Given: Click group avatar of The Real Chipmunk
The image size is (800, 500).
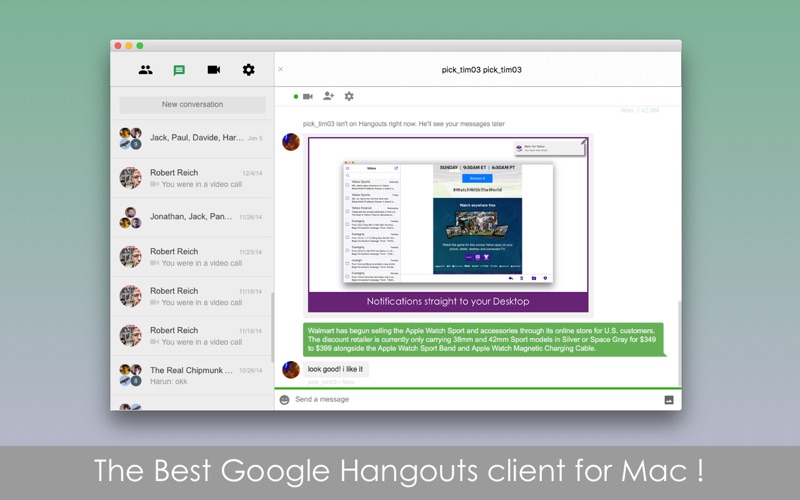Looking at the screenshot, I should click(131, 375).
